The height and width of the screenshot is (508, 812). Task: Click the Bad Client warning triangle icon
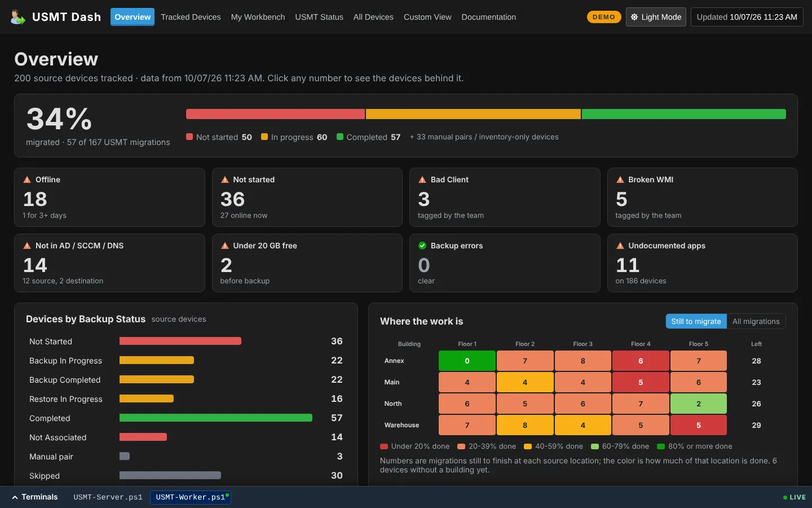[x=422, y=179]
